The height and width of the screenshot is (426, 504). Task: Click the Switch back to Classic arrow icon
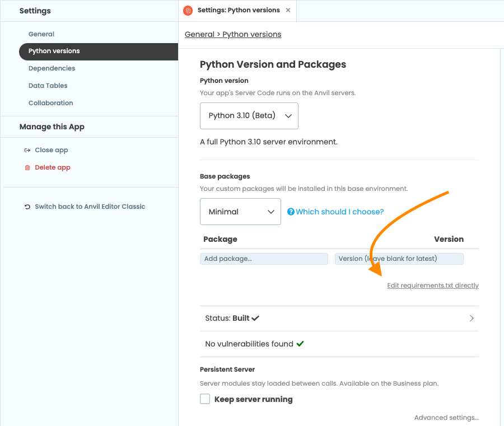pos(27,207)
